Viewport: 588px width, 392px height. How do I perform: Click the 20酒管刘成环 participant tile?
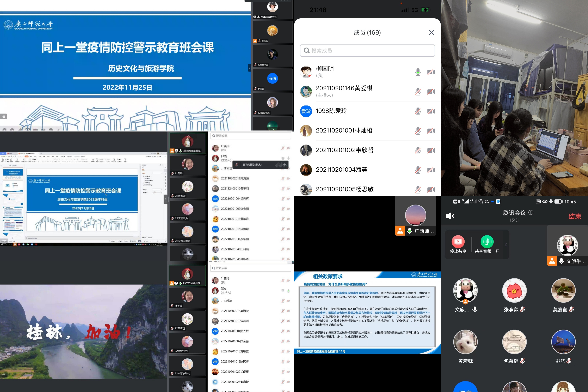tap(273, 104)
